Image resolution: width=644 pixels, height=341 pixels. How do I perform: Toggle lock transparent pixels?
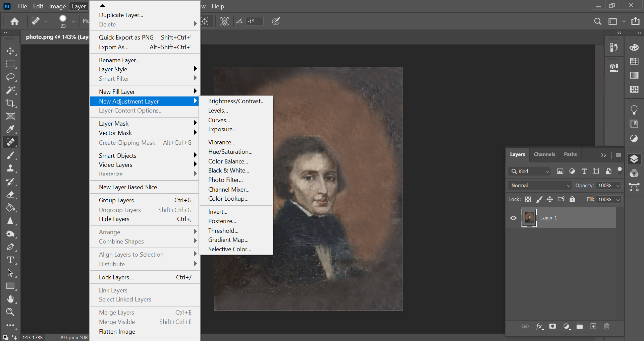528,200
